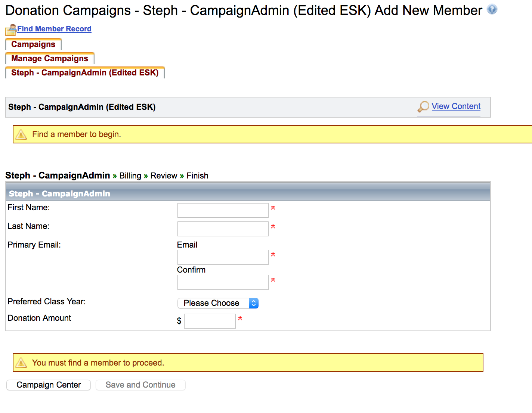
Task: Click into the Last Name field
Action: [x=223, y=229]
